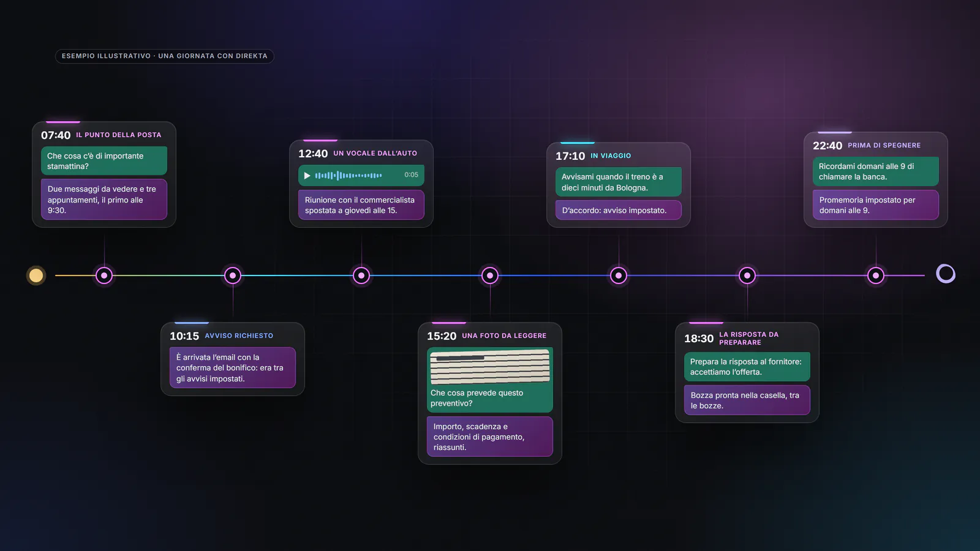Click the 22:40 time label
980x551 pixels.
[827, 146]
